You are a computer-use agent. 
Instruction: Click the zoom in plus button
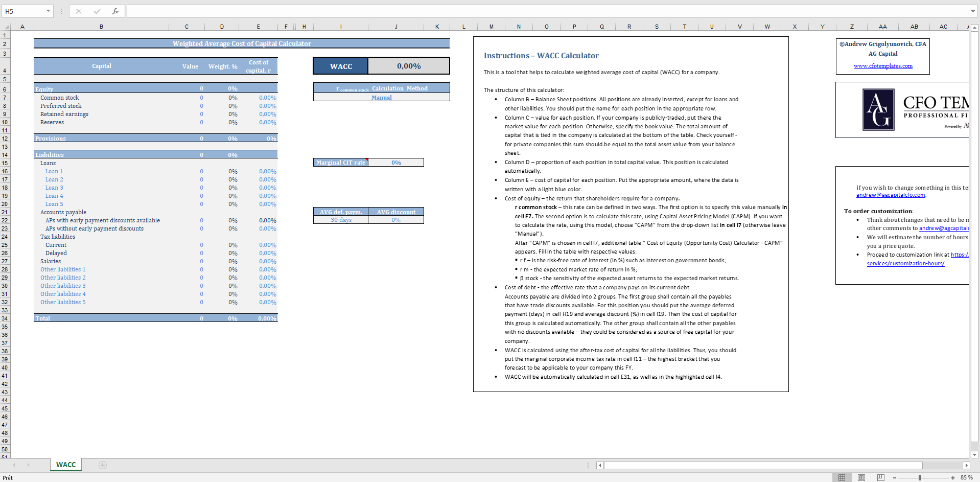[x=953, y=477]
